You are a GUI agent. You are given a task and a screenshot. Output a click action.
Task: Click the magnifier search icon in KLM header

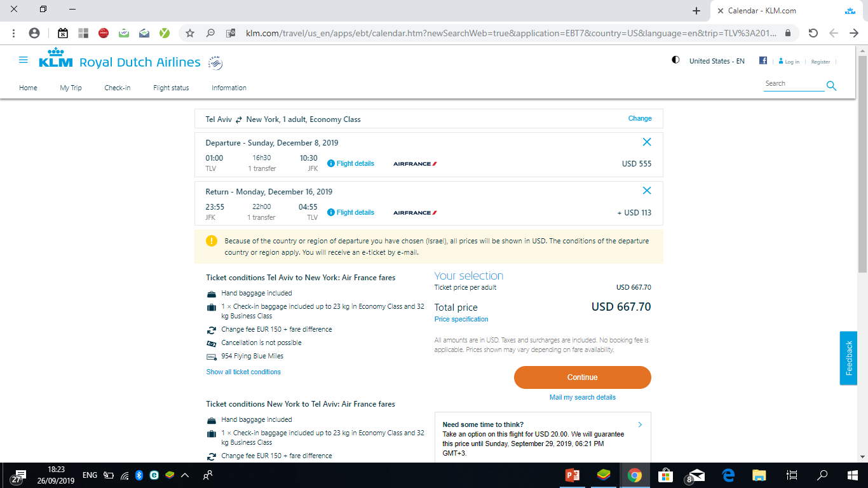pyautogui.click(x=831, y=86)
